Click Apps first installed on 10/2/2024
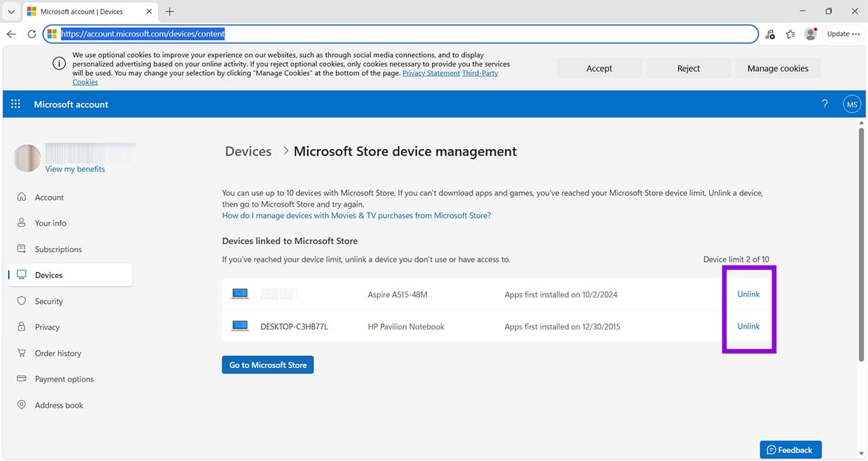The height and width of the screenshot is (461, 868). (561, 295)
